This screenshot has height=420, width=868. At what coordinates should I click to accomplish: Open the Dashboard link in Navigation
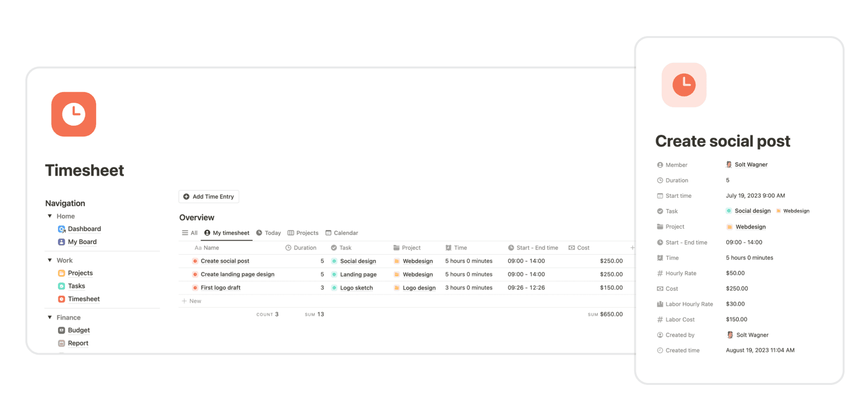click(x=84, y=229)
